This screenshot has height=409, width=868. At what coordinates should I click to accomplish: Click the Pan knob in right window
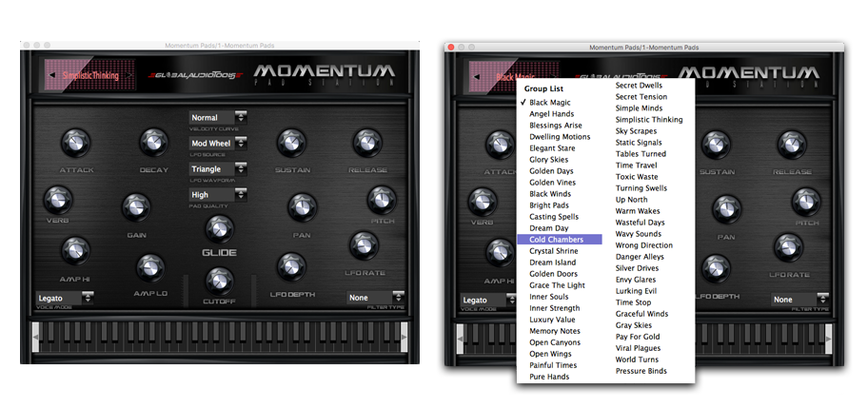click(726, 209)
